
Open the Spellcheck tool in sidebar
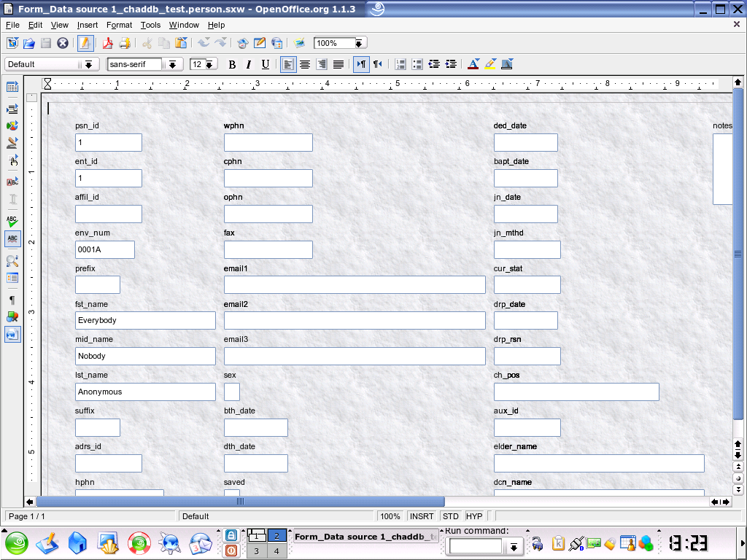coord(12,220)
